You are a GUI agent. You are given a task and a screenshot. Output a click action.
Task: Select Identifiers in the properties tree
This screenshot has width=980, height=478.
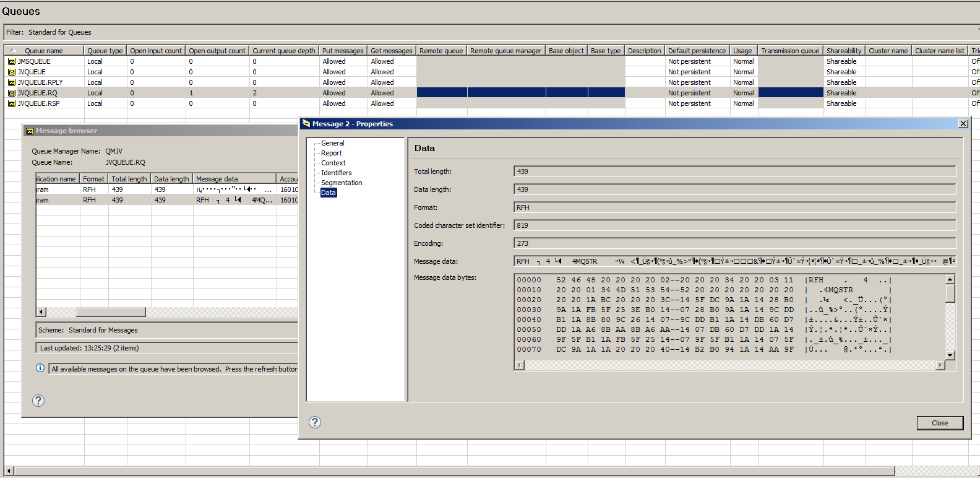click(336, 173)
